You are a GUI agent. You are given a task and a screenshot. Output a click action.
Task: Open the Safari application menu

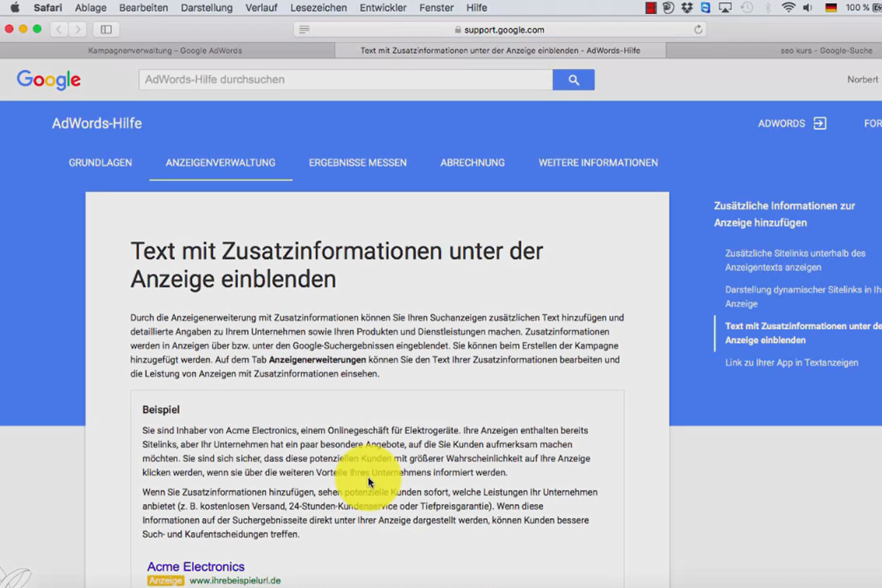coord(48,8)
